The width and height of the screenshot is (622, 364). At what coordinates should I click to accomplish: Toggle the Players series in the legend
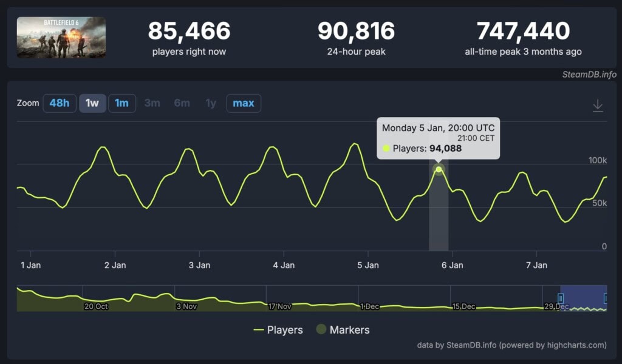click(278, 330)
